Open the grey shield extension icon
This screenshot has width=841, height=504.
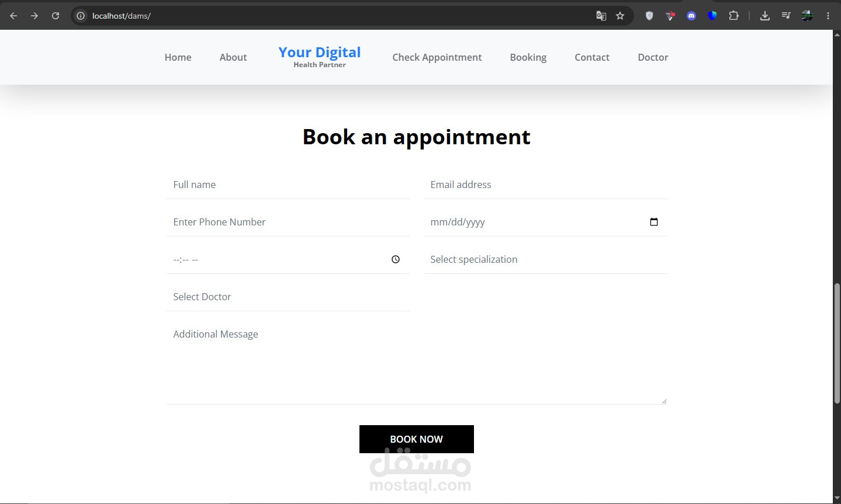pos(649,16)
